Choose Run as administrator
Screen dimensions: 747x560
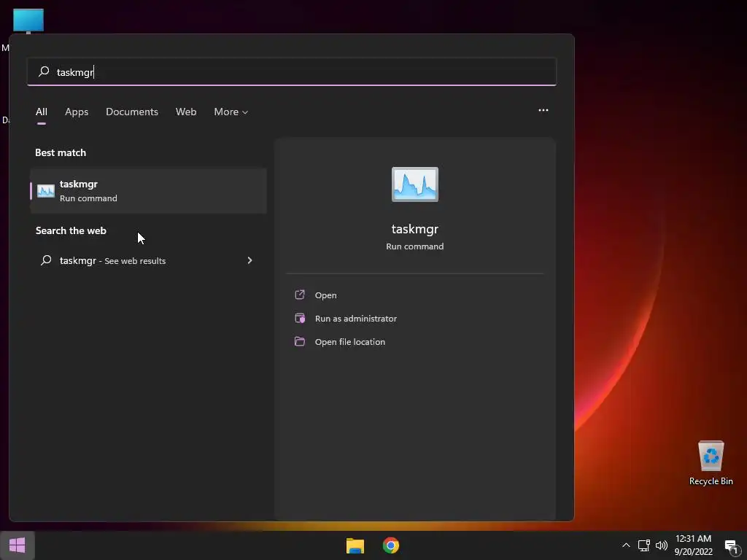[x=356, y=319]
